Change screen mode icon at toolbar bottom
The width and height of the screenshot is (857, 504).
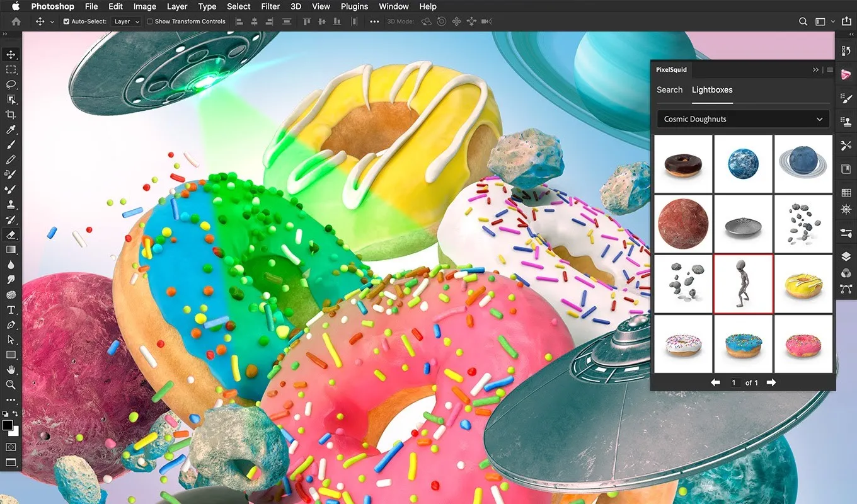tap(11, 463)
